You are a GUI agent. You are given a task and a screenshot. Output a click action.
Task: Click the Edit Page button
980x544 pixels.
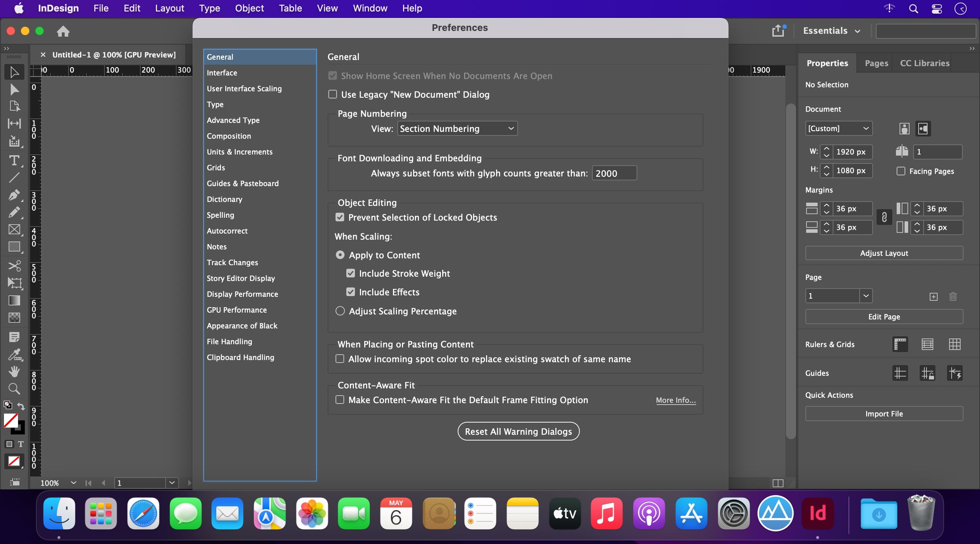click(x=884, y=317)
